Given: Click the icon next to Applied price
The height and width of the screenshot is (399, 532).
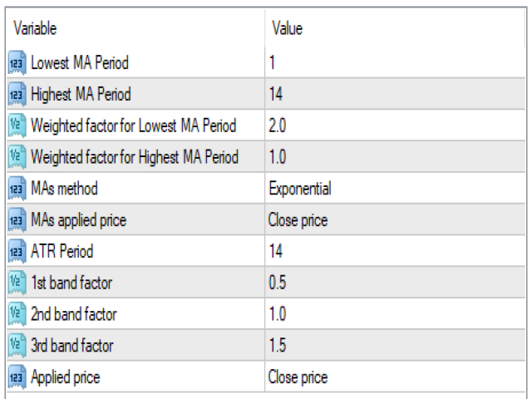Looking at the screenshot, I should click(17, 377).
